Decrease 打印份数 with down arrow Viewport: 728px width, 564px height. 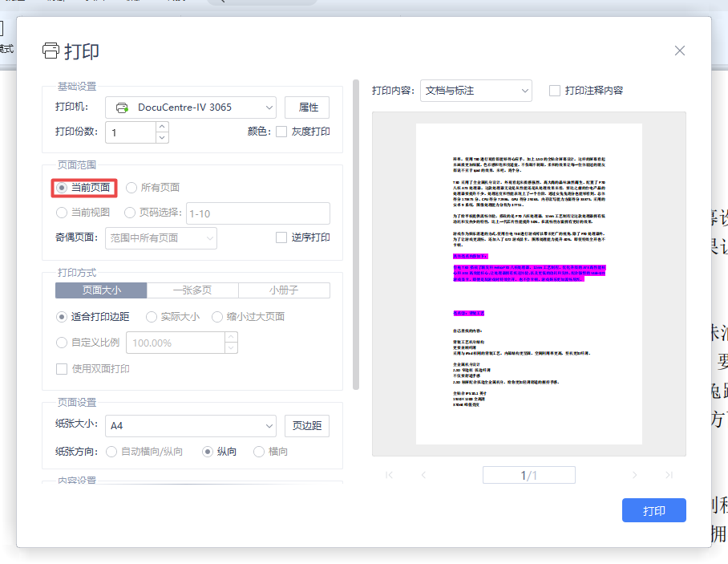coord(162,138)
